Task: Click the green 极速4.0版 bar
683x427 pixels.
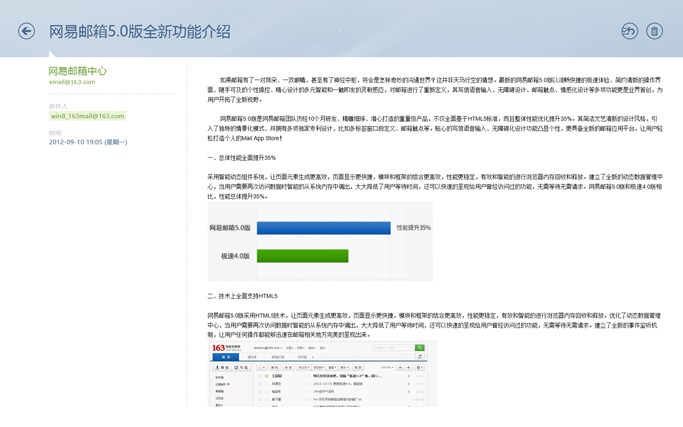Action: [303, 256]
